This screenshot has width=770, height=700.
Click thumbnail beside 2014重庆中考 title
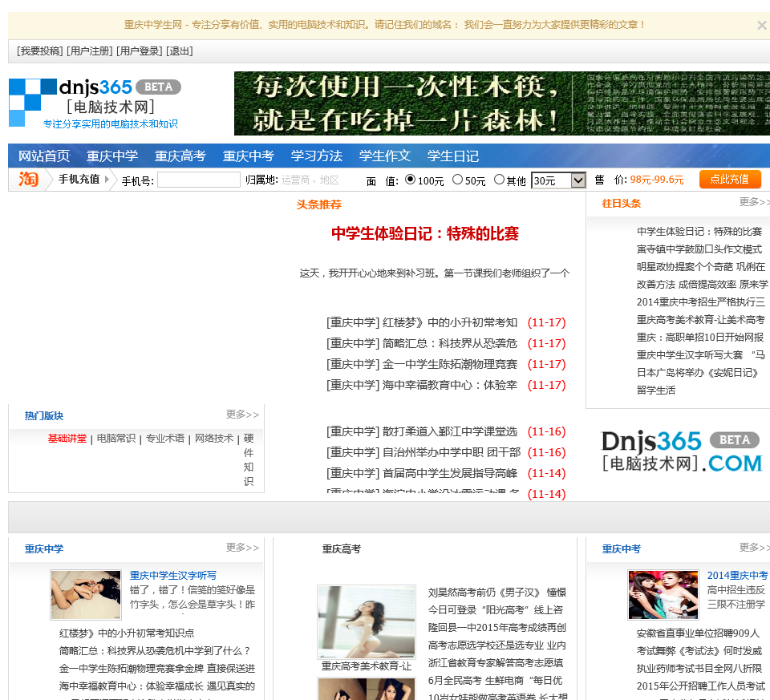point(663,595)
